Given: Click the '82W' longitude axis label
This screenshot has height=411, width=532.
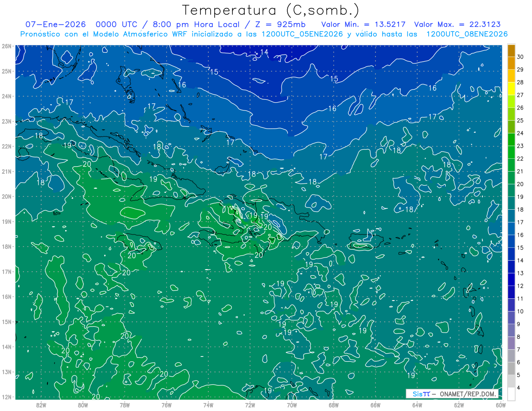Looking at the screenshot, I should (x=41, y=405).
